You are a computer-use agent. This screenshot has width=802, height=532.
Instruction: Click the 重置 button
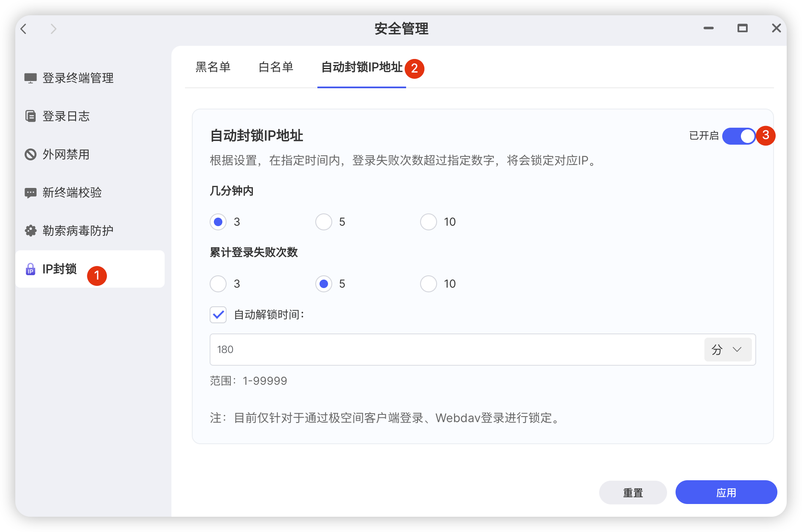pyautogui.click(x=633, y=493)
